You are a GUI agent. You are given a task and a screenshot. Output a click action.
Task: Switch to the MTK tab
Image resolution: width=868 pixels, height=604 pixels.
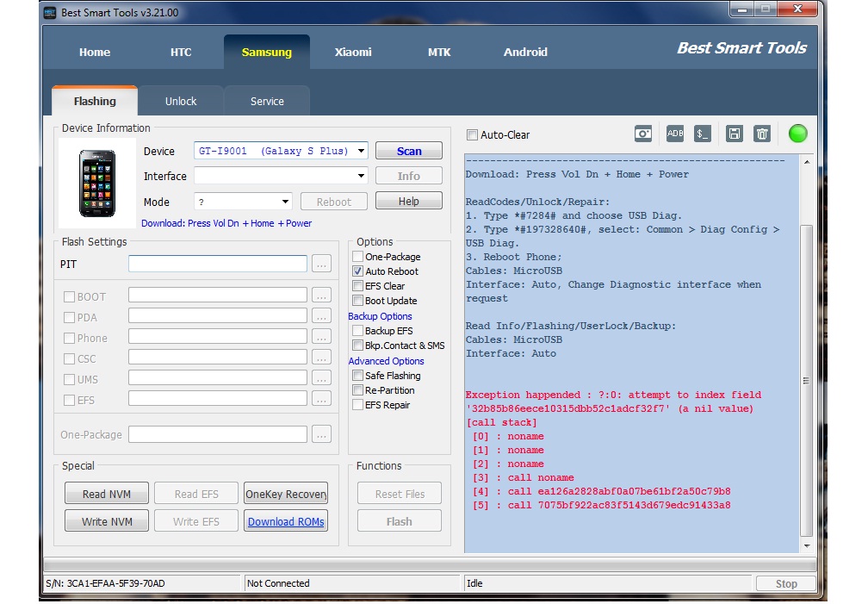click(439, 52)
